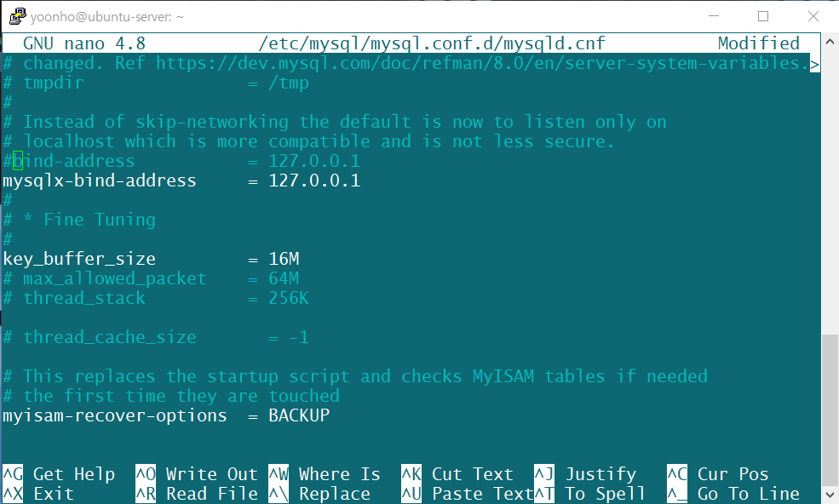Click the 'GNU nano 4.8' header text
Viewport: 839px width, 504px height.
click(84, 43)
